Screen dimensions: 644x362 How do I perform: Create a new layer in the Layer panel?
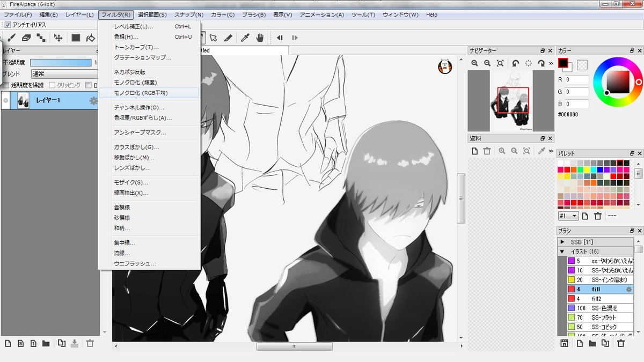[x=8, y=343]
